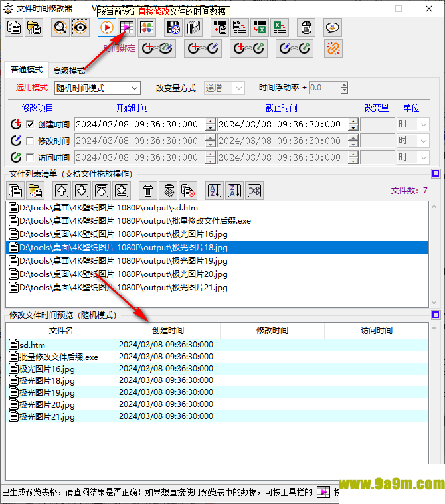The width and height of the screenshot is (445, 504).
Task: Toggle maximize of 文件列表清单 panel
Action: (436, 173)
